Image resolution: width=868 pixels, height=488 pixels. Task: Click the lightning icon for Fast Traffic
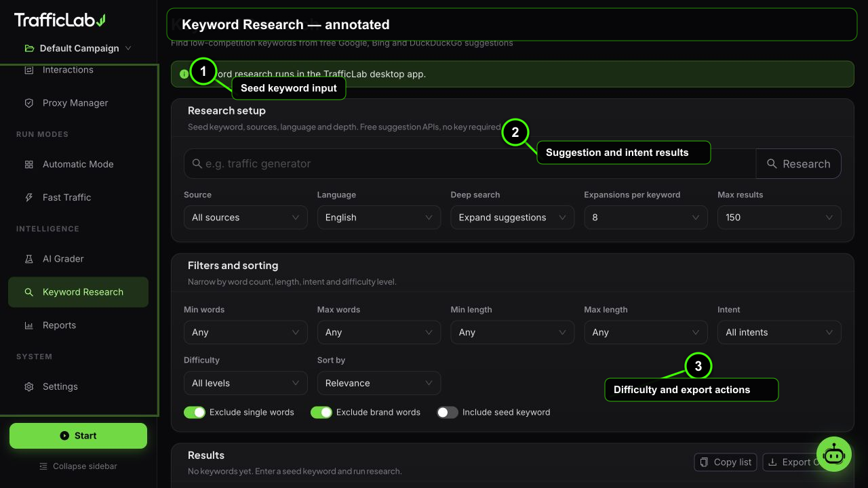(29, 197)
